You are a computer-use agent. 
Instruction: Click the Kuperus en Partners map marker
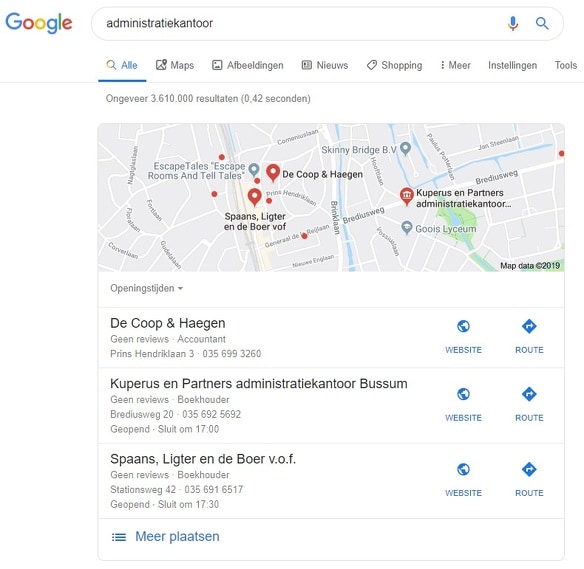pyautogui.click(x=407, y=196)
